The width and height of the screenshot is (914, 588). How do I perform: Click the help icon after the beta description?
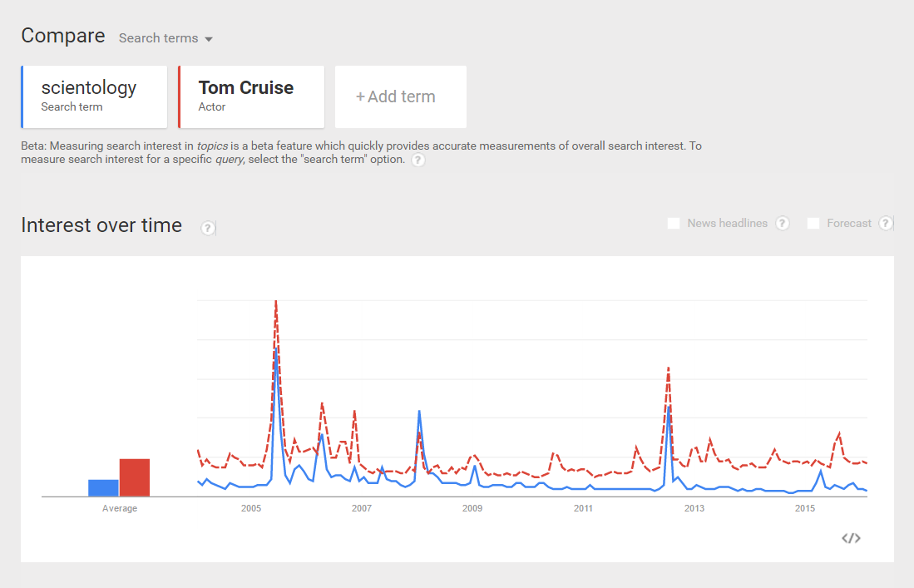point(418,160)
